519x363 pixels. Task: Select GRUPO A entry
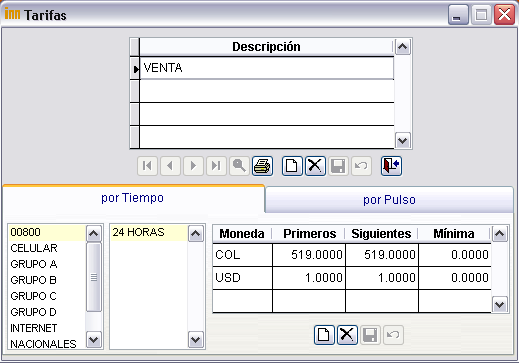[x=47, y=264]
